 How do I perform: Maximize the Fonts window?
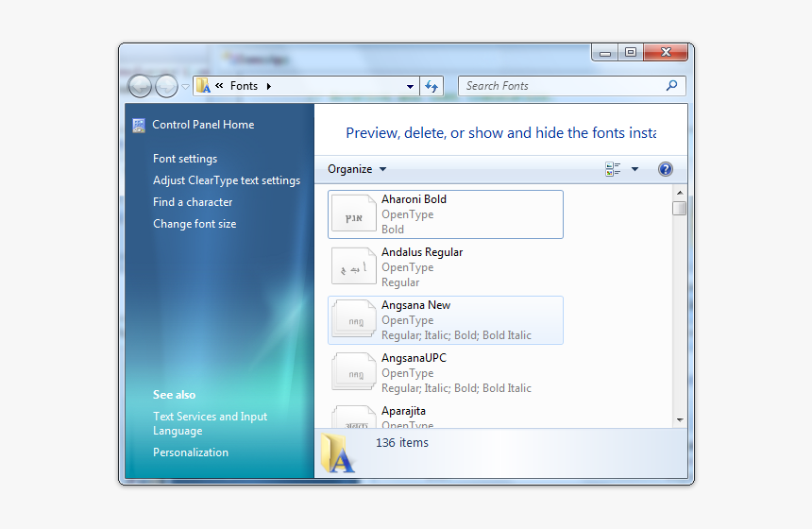click(630, 52)
